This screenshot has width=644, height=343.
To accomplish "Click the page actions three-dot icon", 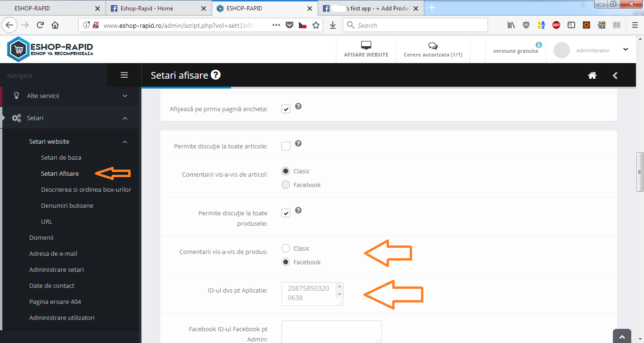I will click(276, 25).
